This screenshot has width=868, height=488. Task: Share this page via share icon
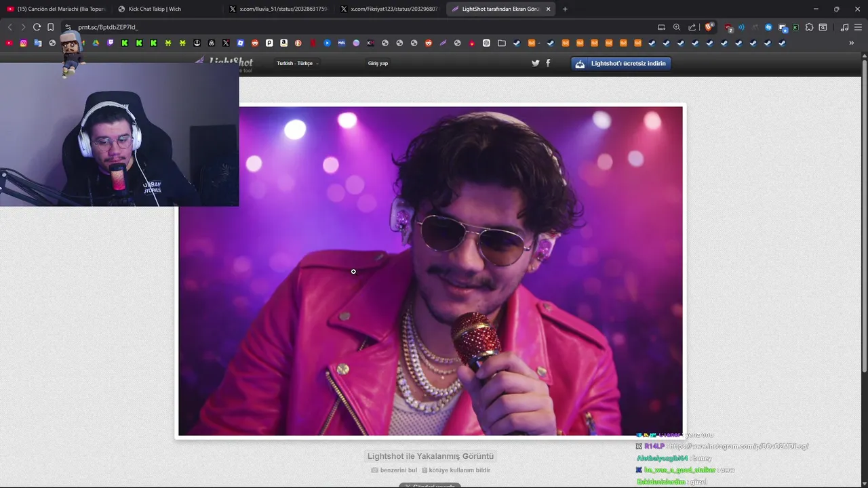coord(692,27)
